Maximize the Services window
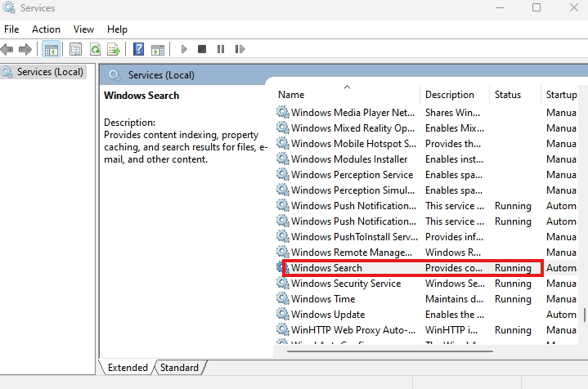Viewport: 588px width, 389px height. pos(536,7)
